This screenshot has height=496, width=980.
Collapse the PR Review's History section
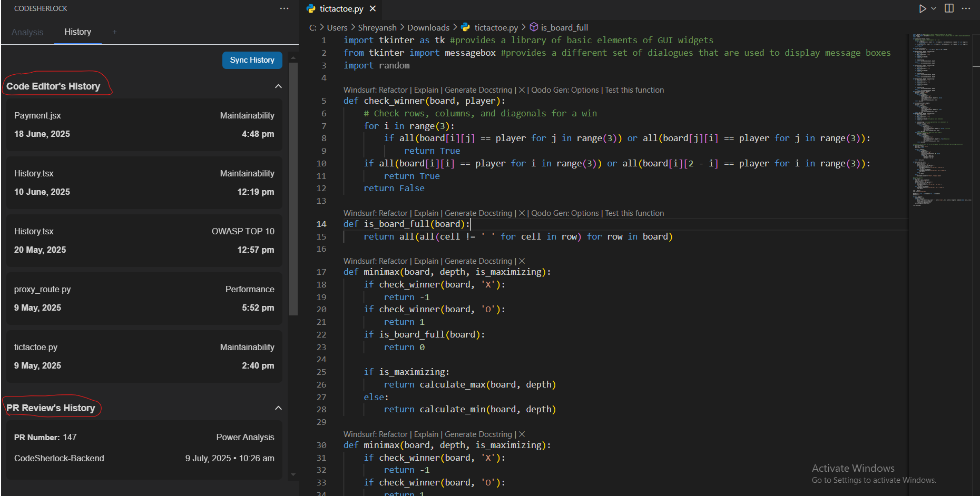click(x=278, y=408)
